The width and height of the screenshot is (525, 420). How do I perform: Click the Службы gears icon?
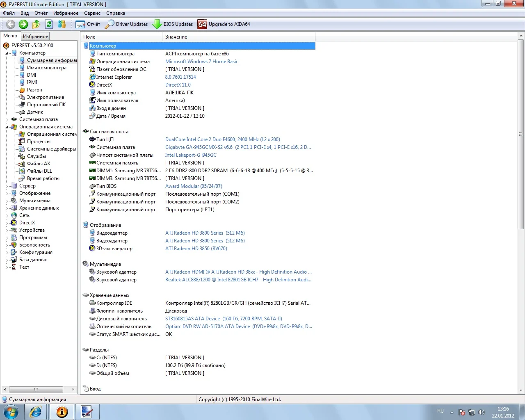point(22,156)
